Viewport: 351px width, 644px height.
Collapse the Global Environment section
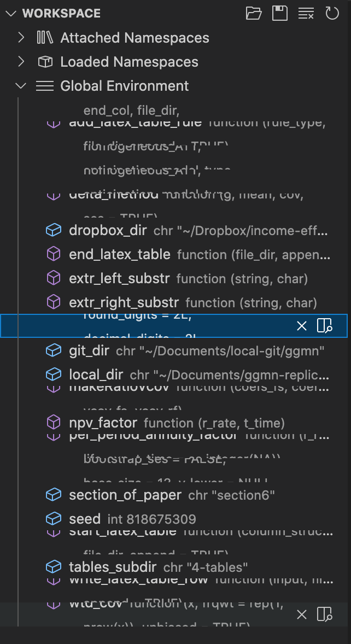(x=21, y=86)
